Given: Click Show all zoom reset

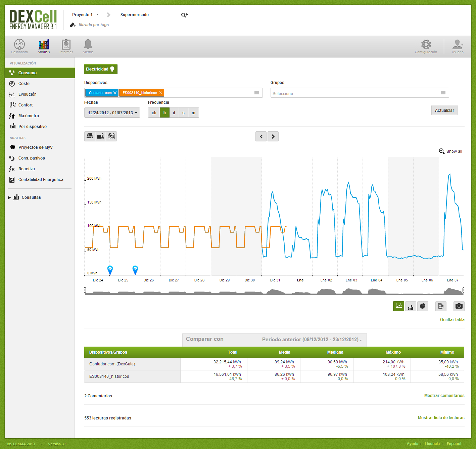Looking at the screenshot, I should pyautogui.click(x=450, y=151).
